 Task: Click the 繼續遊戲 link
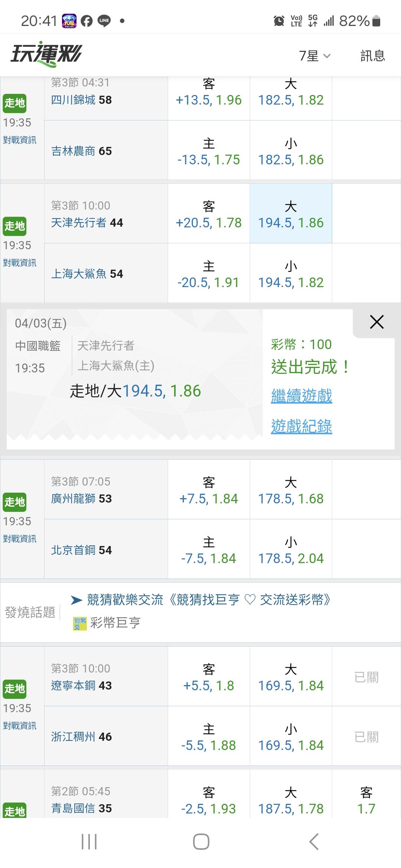tap(301, 396)
